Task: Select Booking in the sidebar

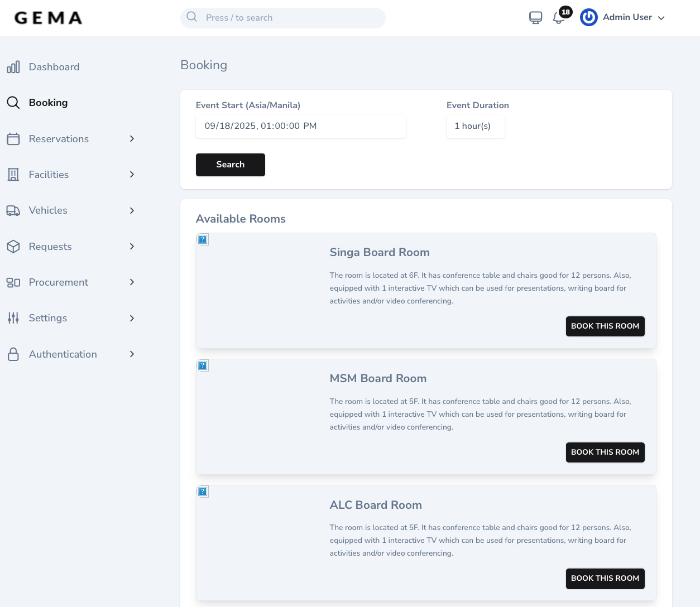Action: [48, 102]
